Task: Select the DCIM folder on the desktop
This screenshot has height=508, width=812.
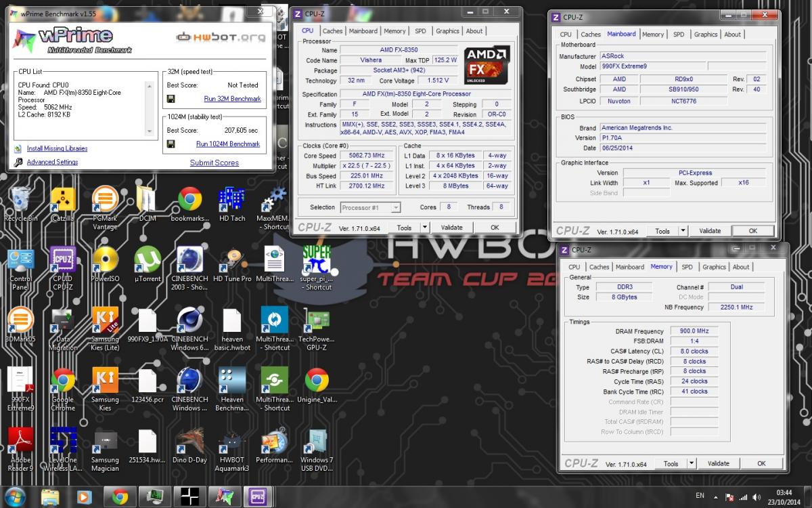Action: (147, 205)
